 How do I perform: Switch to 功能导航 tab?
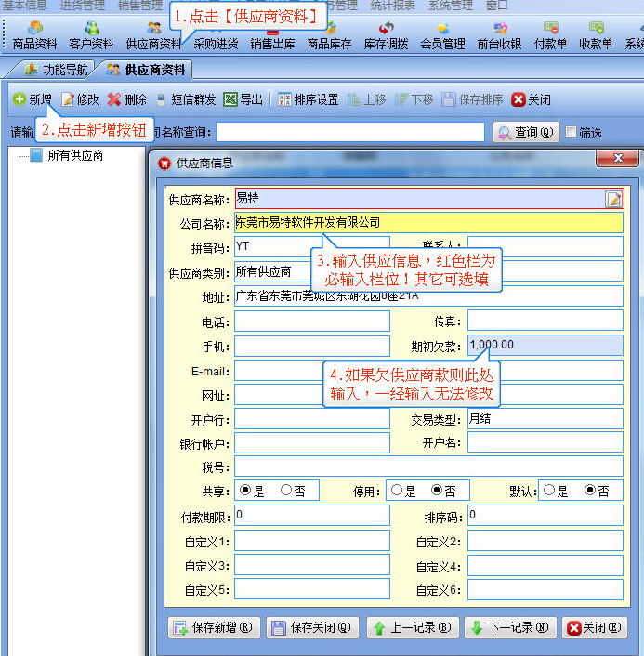tap(56, 70)
